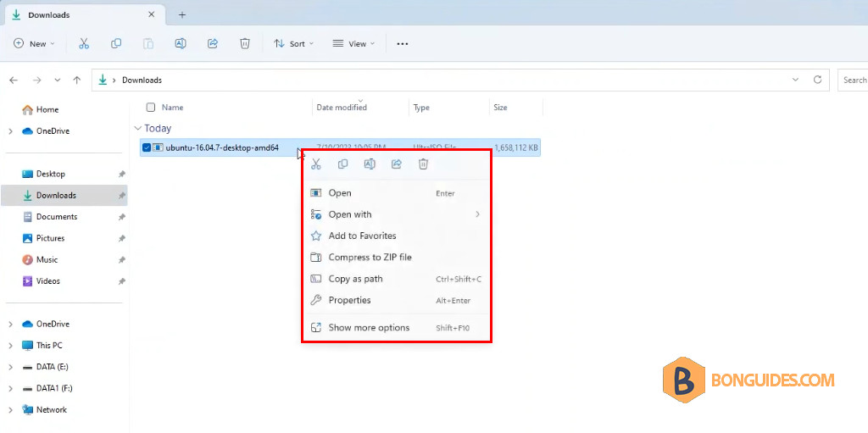Select the Downloads item in the sidebar
This screenshot has width=868, height=433.
coord(64,196)
